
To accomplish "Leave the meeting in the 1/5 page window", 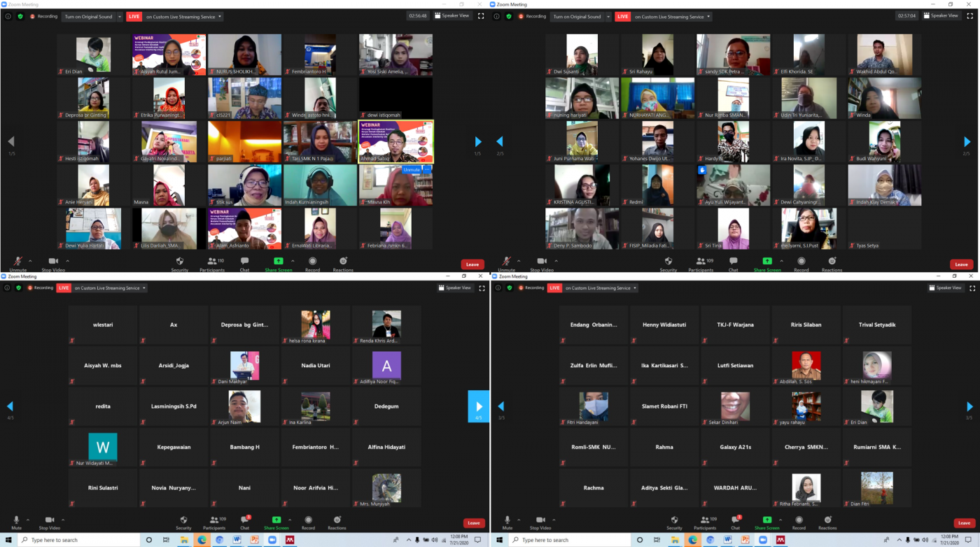I will (x=472, y=264).
